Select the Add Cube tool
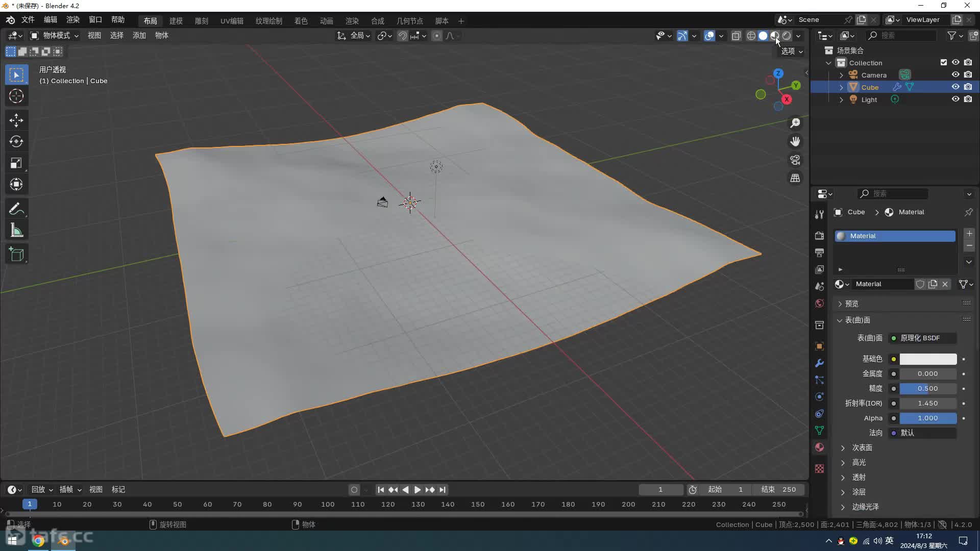 click(16, 254)
